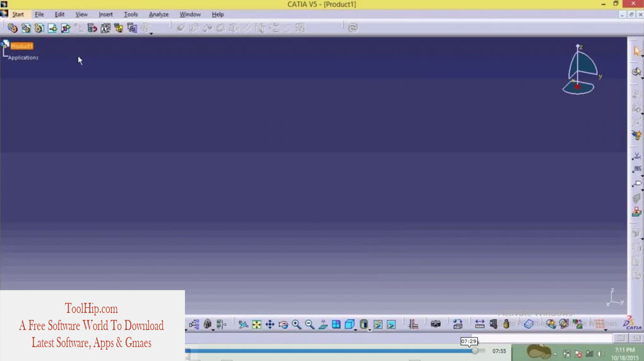Click the CATIA logo icon
This screenshot has height=361, width=644.
point(631,323)
